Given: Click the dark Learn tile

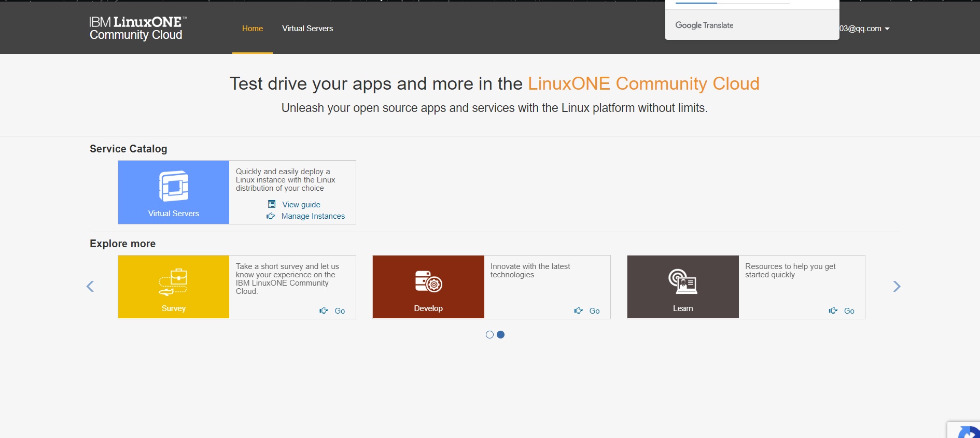Looking at the screenshot, I should [683, 287].
